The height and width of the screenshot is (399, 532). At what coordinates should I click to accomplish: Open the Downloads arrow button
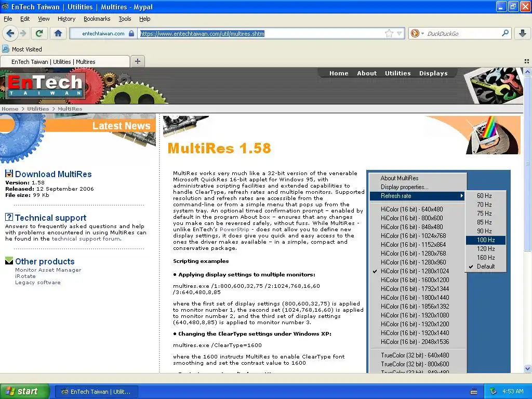pyautogui.click(x=523, y=33)
